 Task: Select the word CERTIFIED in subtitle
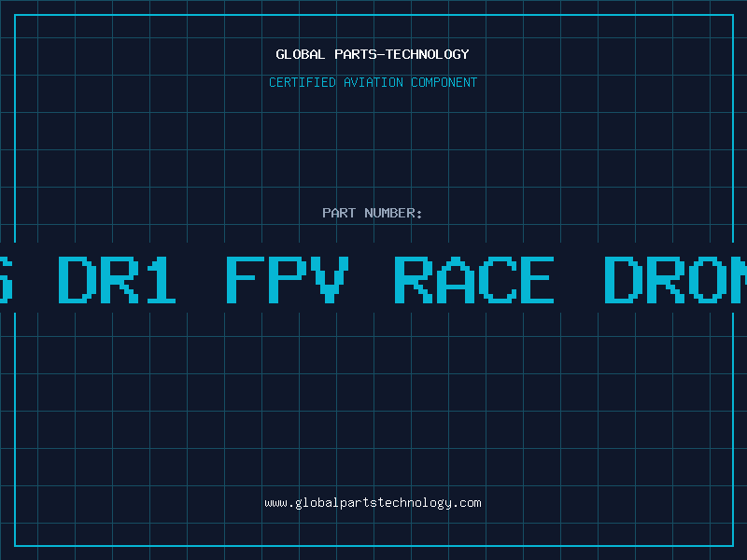303,82
